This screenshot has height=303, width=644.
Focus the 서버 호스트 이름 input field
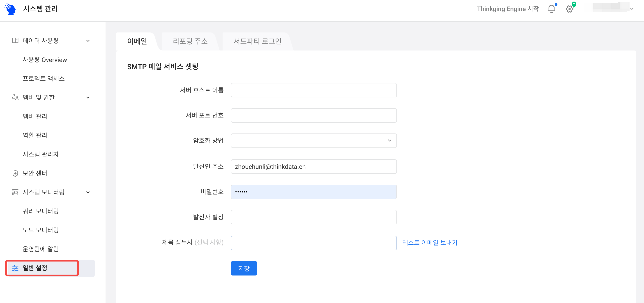(x=313, y=90)
